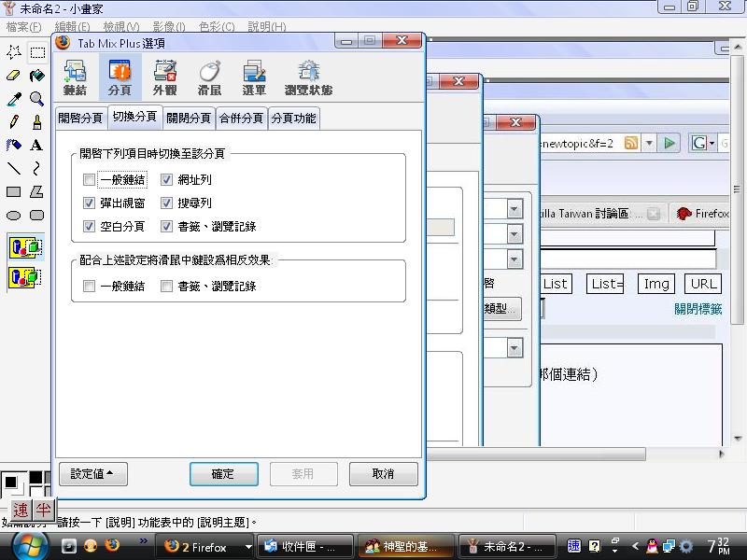Open the 滑鼠 (Mouse) settings category
The width and height of the screenshot is (747, 560).
click(x=209, y=77)
